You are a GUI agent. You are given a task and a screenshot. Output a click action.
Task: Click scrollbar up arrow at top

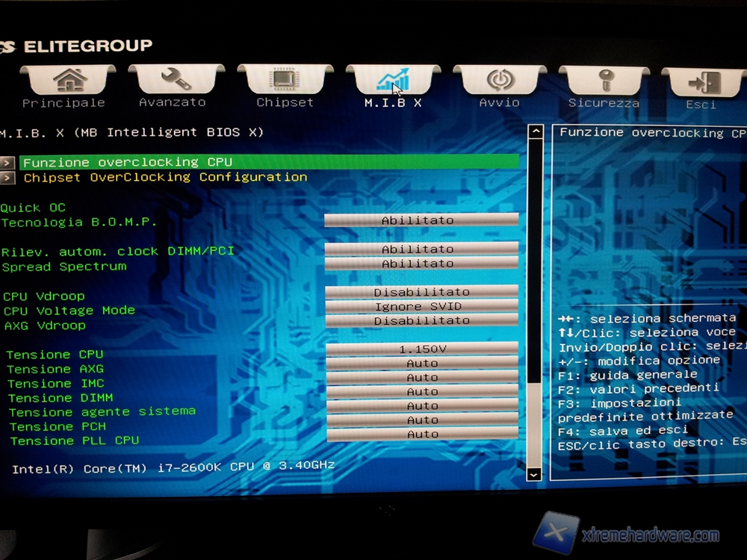pos(534,132)
